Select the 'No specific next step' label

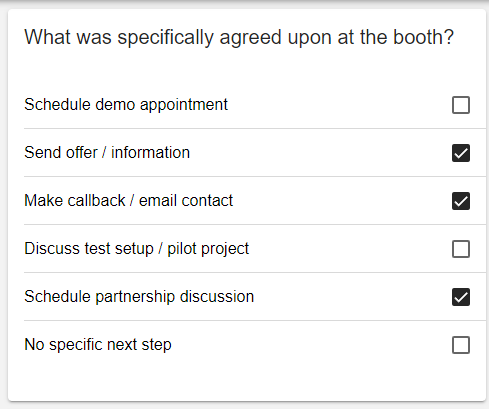click(98, 345)
